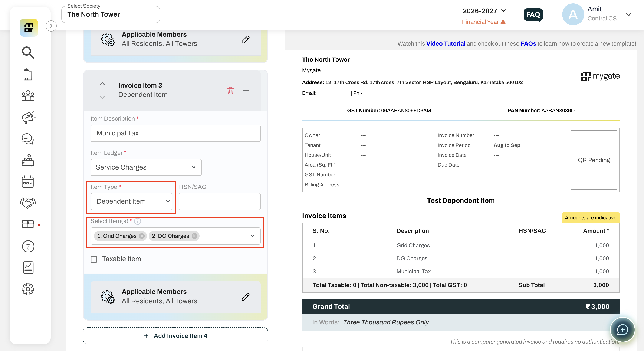Open the chat bubbles icon in sidebar
Viewport: 644px width, 351px height.
[x=28, y=139]
